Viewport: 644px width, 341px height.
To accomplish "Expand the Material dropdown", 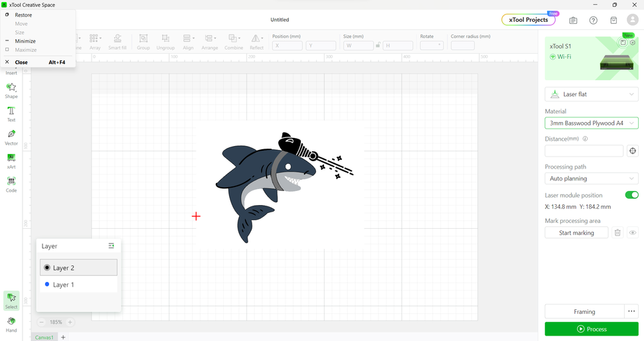I will coord(592,123).
